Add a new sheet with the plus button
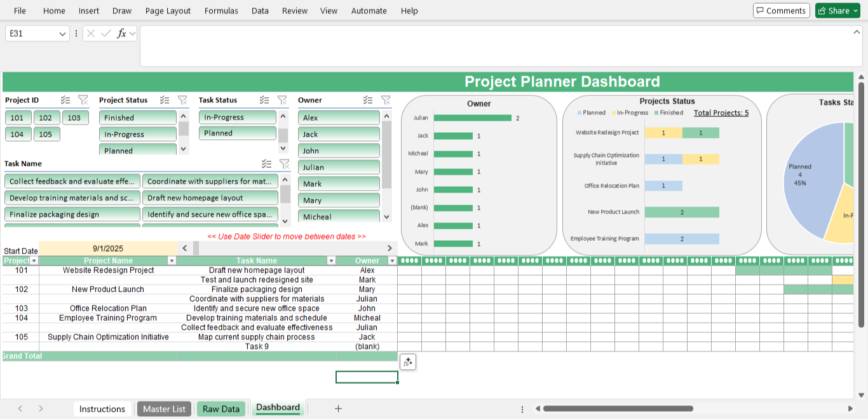 (339, 409)
